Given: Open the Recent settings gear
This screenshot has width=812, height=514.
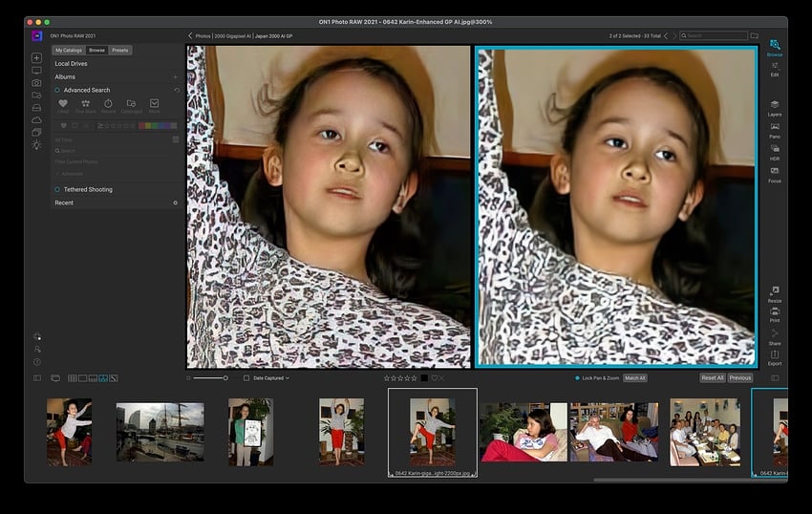Looking at the screenshot, I should coord(175,203).
